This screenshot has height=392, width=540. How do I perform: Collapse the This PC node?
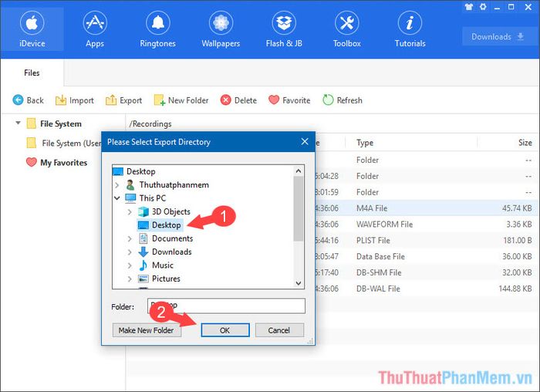117,198
